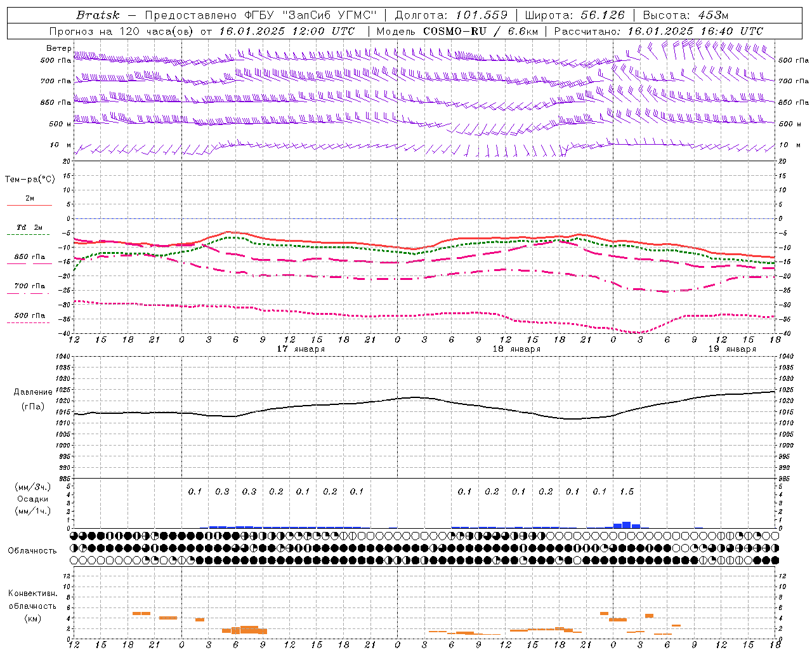Screen dimensions: 812x650
Task: Click the right "12" convective height axis value
Action: click(x=782, y=576)
